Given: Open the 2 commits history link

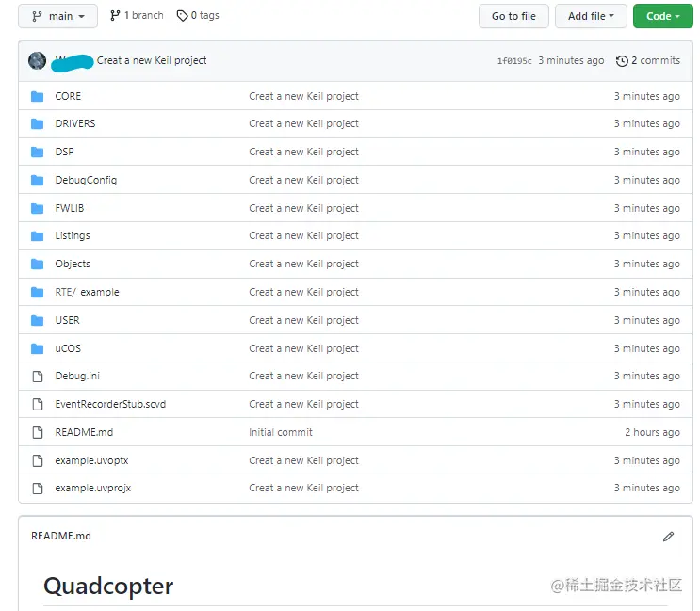Looking at the screenshot, I should (648, 60).
